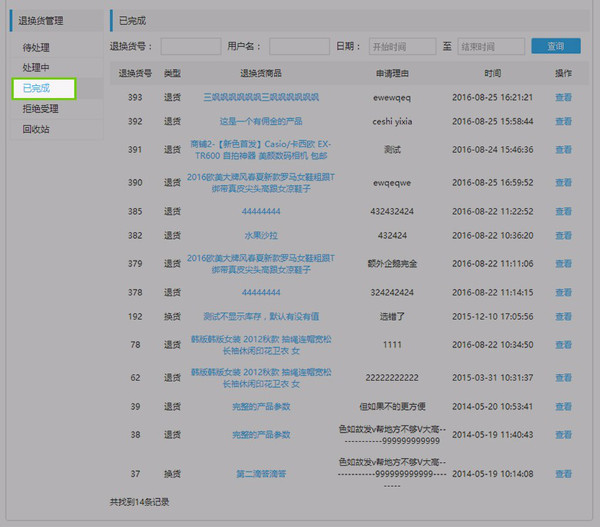The height and width of the screenshot is (527, 600).
Task: Click the 时间 column header
Action: tap(492, 73)
